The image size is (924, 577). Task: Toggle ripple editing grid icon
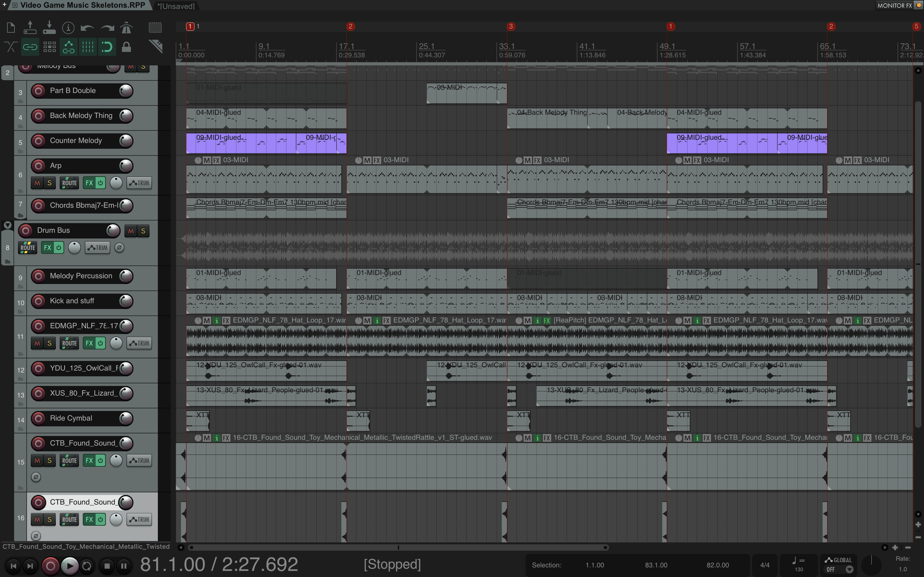coord(49,47)
